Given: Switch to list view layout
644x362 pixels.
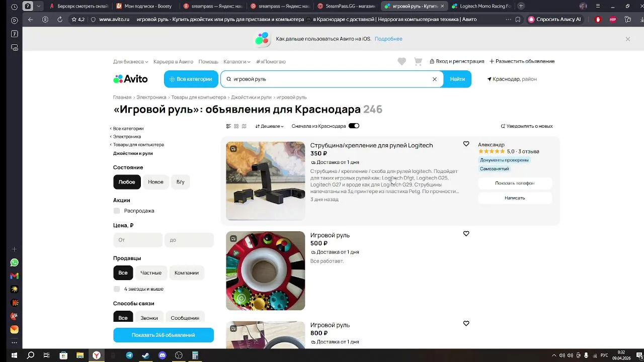Looking at the screenshot, I should [228, 126].
